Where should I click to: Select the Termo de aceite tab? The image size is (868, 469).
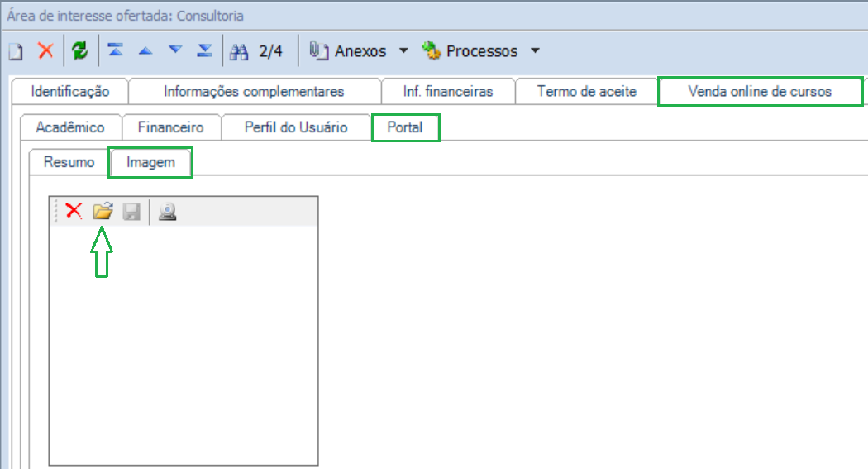point(587,91)
